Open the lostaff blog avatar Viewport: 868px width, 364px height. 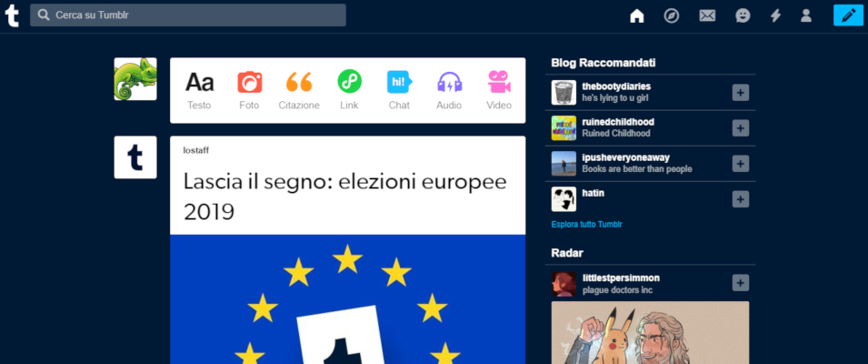pyautogui.click(x=135, y=157)
